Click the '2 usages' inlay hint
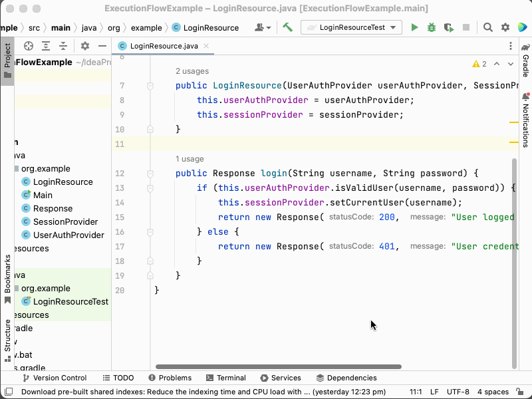 [x=192, y=71]
